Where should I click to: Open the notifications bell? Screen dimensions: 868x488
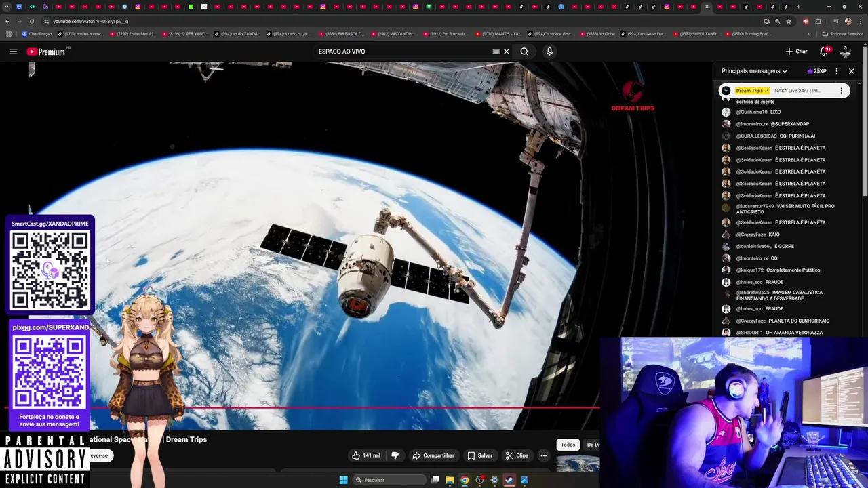825,52
